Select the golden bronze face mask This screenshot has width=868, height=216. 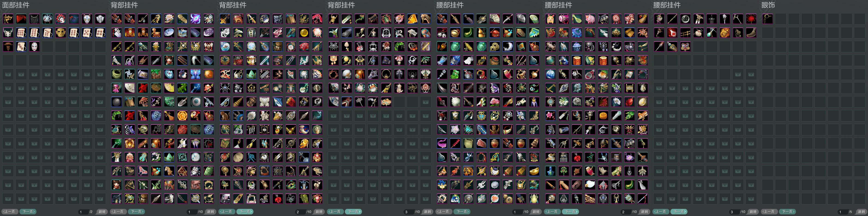61,33
